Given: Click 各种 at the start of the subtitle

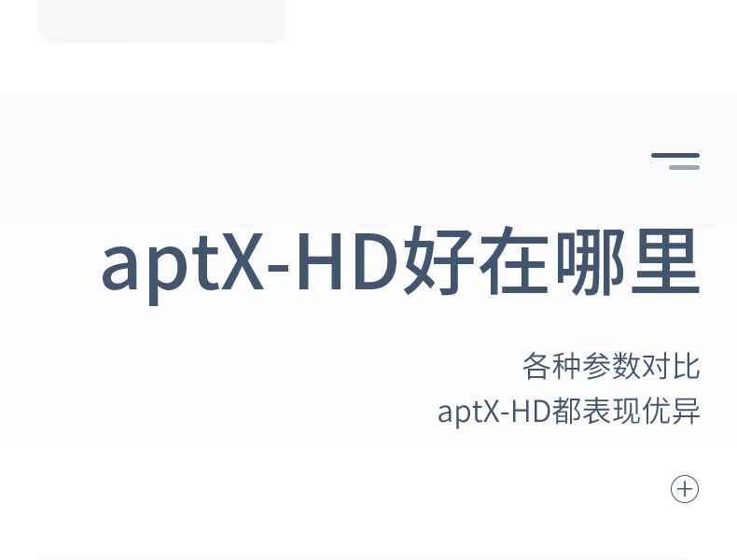Looking at the screenshot, I should 551,365.
